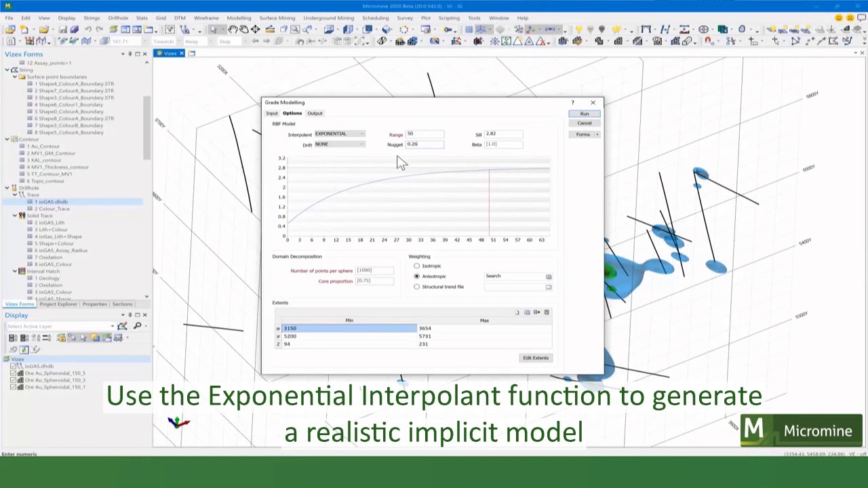Uncheck Ore Au_Spheroidal_150_5 layer checkbox
Viewport: 868px width, 488px height.
pyautogui.click(x=13, y=373)
